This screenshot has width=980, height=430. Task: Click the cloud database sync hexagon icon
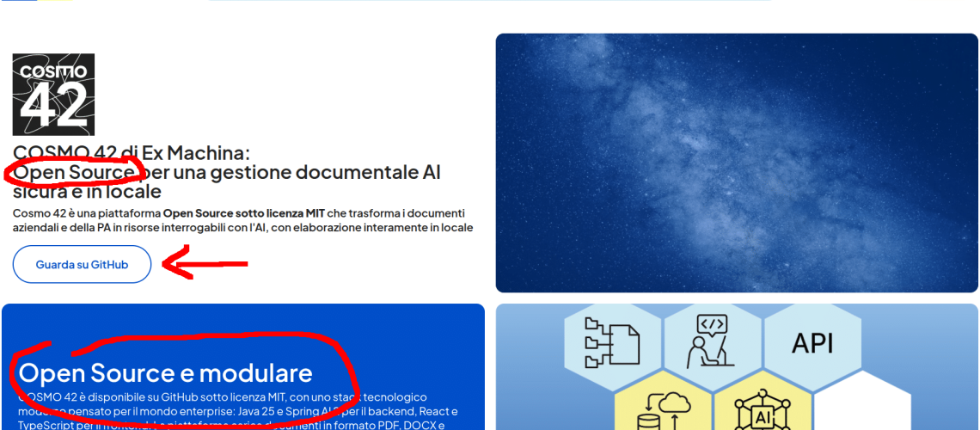[663, 408]
